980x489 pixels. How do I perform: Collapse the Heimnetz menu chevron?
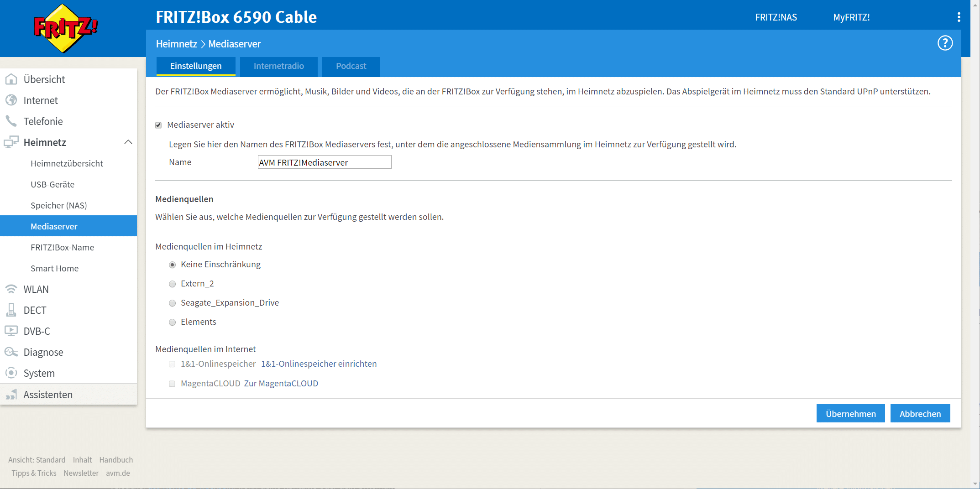(128, 142)
